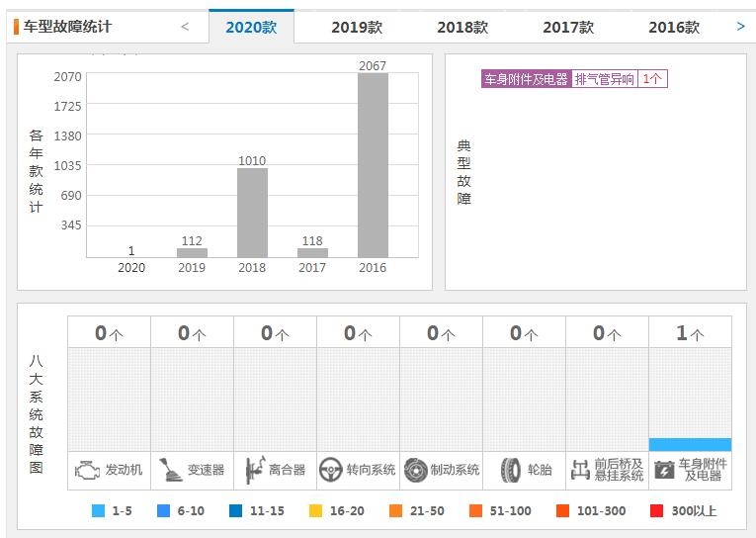Open the 2018款 tab
756x538 pixels.
click(462, 27)
